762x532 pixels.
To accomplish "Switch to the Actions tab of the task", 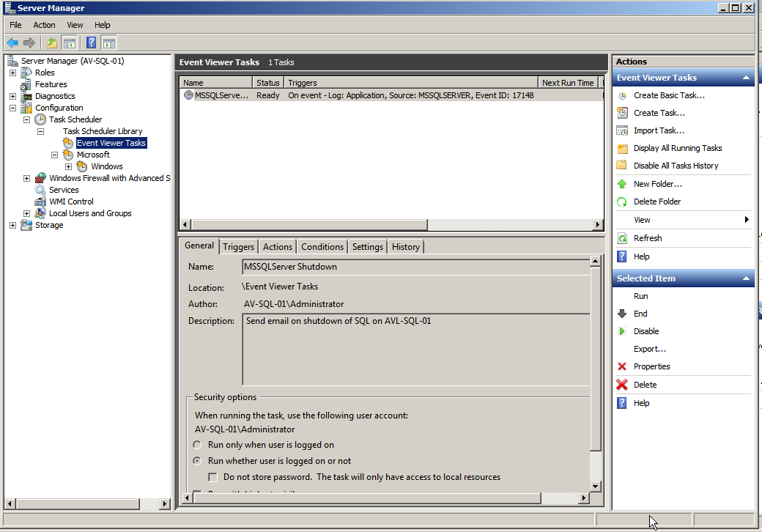I will (278, 247).
